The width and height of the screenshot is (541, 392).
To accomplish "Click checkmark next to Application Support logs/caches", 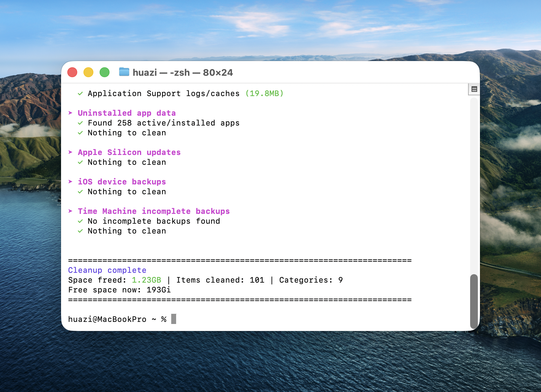I will [x=80, y=94].
